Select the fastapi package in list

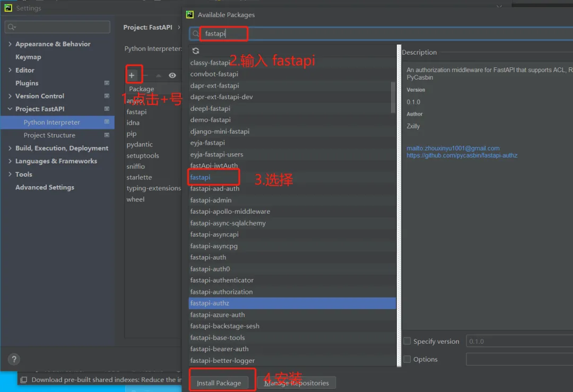pos(200,177)
